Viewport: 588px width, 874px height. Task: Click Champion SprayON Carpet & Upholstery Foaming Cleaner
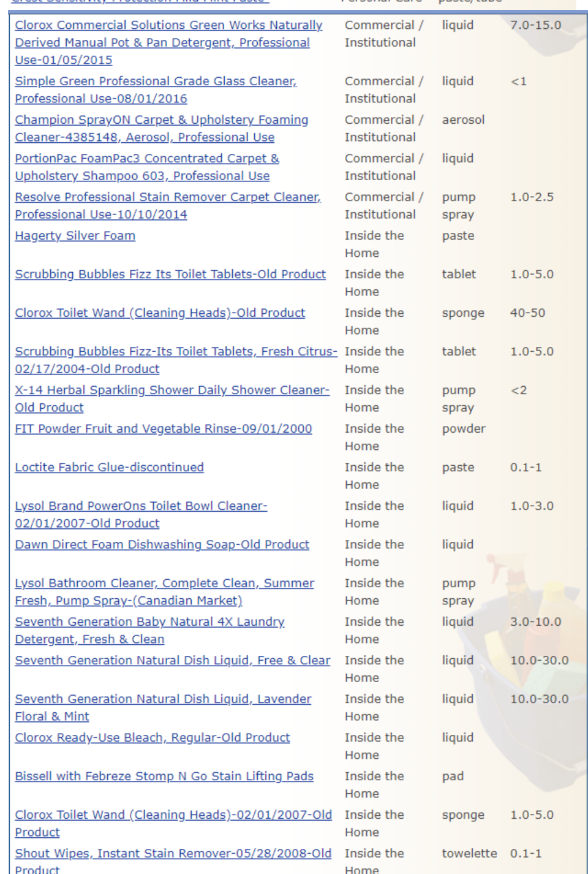click(x=161, y=120)
